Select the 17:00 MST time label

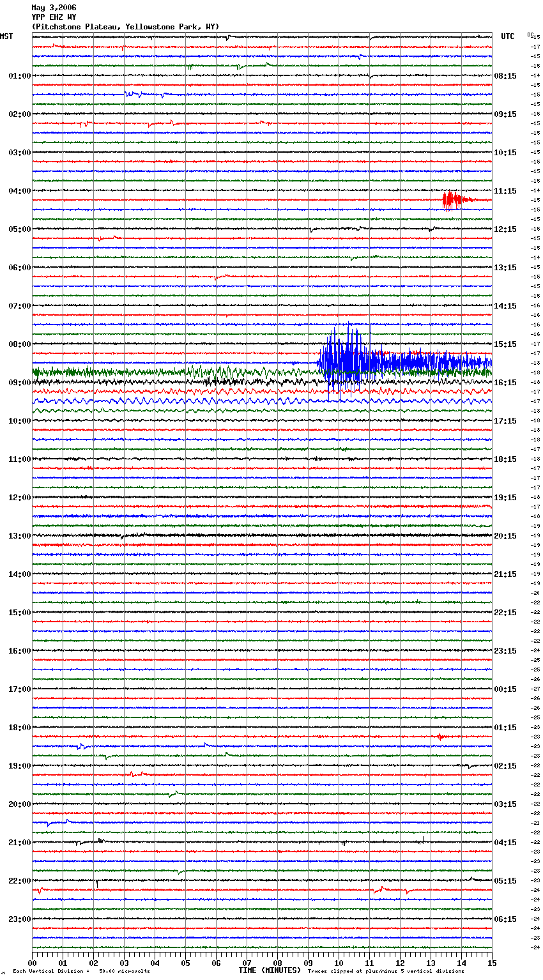click(x=20, y=689)
